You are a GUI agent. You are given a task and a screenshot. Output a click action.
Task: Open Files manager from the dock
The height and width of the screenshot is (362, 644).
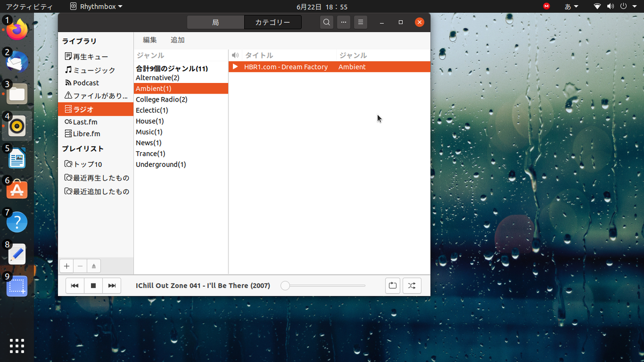(17, 94)
